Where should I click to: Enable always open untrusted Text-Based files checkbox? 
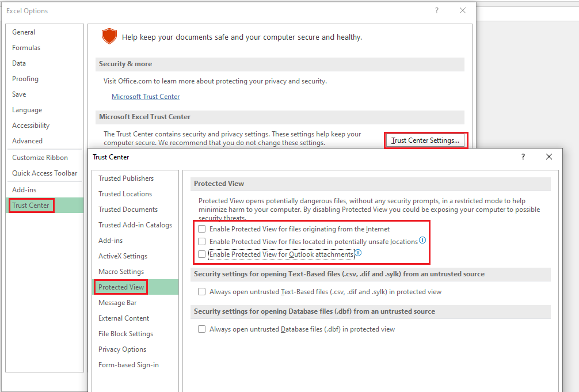(201, 292)
